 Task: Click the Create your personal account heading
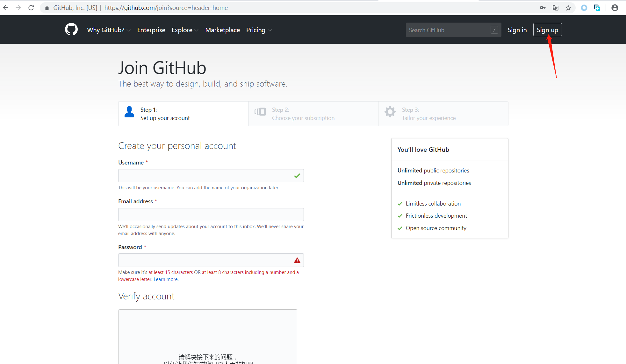(177, 146)
